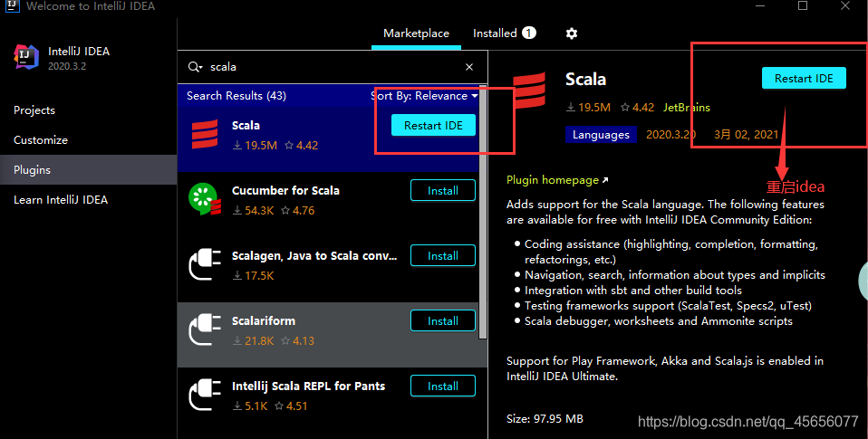Select Intellij Scala REPL for Pants name
The width and height of the screenshot is (868, 439).
308,386
